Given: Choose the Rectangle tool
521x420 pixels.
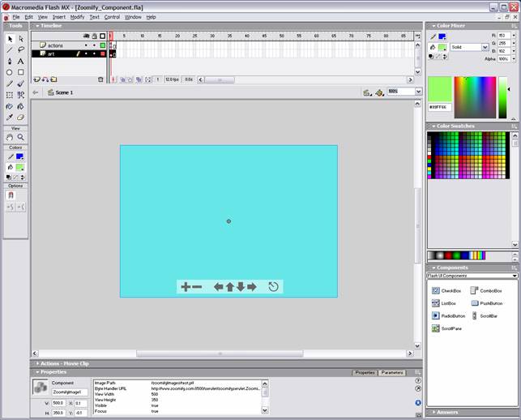Looking at the screenshot, I should point(21,72).
